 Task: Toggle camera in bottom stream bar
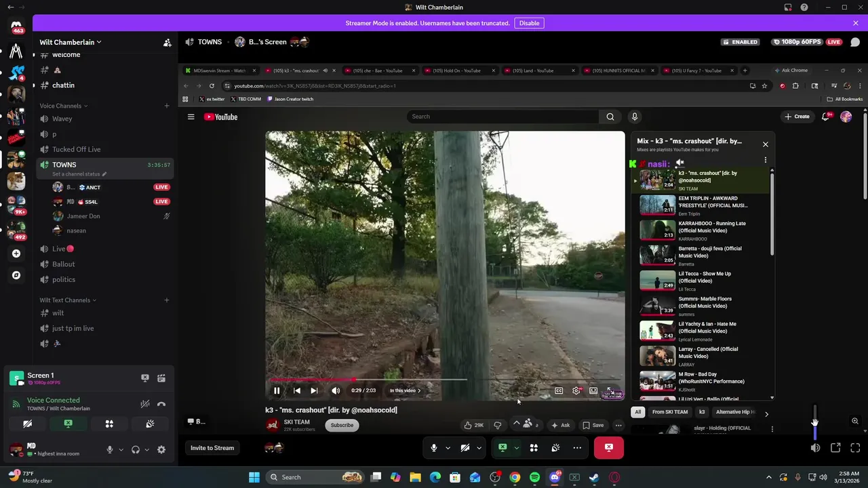[x=465, y=448]
